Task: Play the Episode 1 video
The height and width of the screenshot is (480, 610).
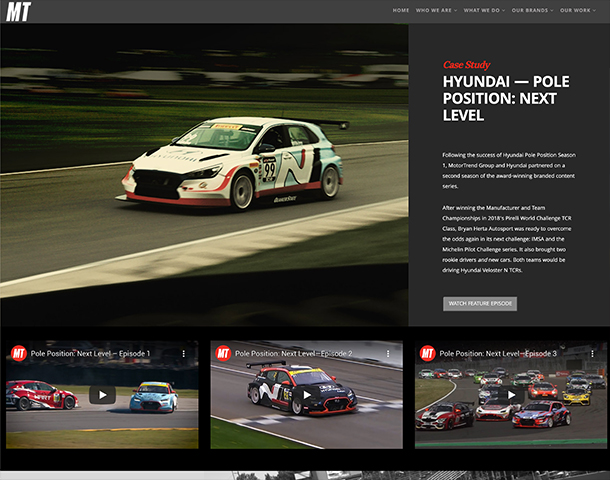Action: [102, 395]
